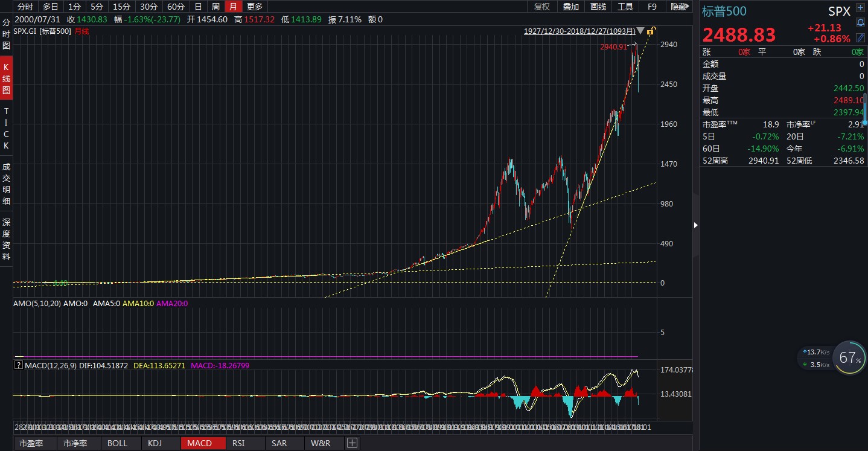Click the 最高 value 2489.10

click(x=850, y=100)
